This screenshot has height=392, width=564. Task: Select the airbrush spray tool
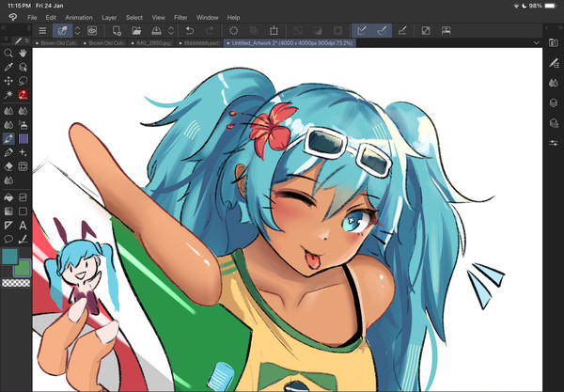coord(23,125)
